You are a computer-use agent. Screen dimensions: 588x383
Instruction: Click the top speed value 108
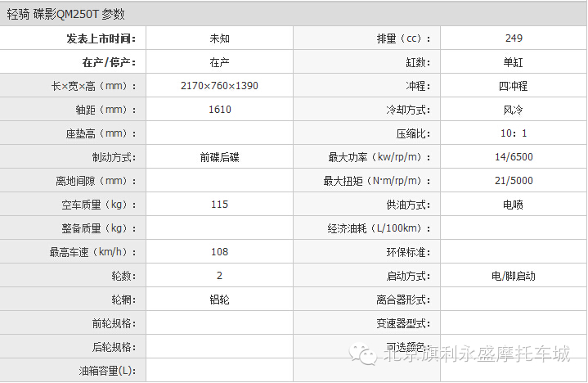pyautogui.click(x=220, y=252)
